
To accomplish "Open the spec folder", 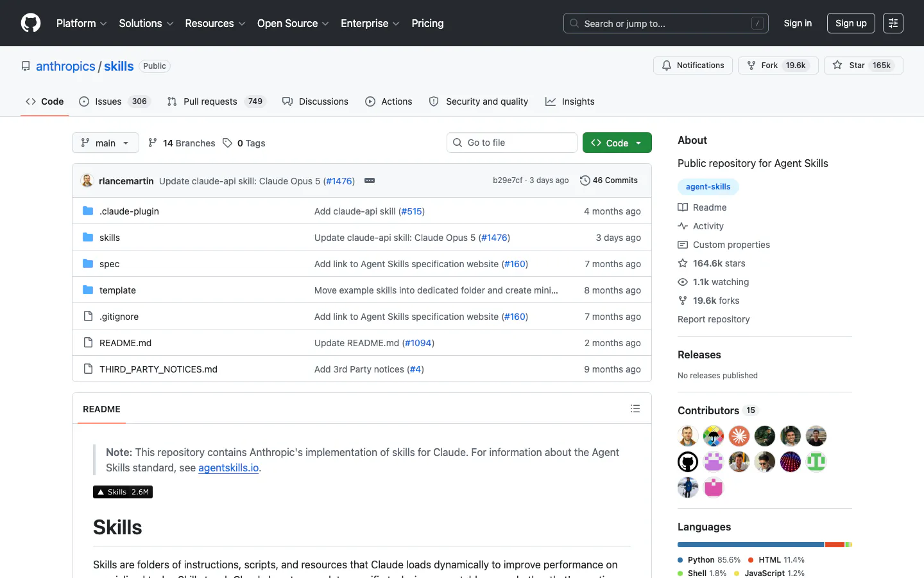I will tap(109, 264).
